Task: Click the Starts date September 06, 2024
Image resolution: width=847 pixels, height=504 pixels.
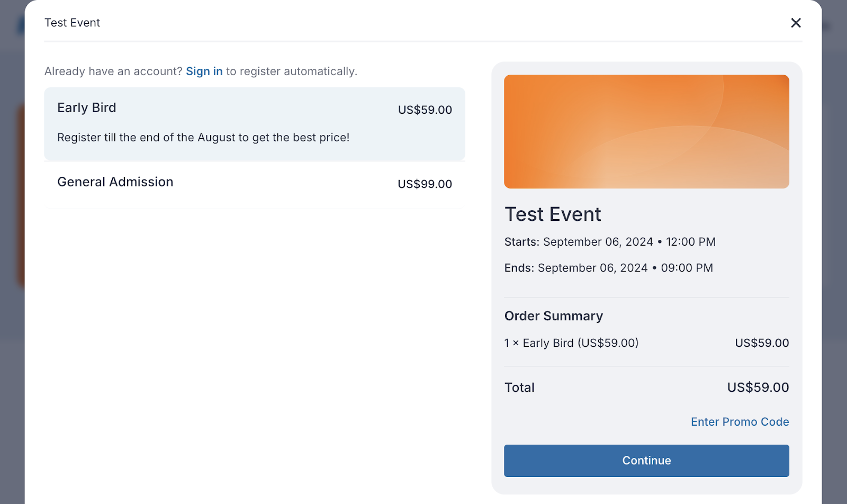Action: pos(598,241)
